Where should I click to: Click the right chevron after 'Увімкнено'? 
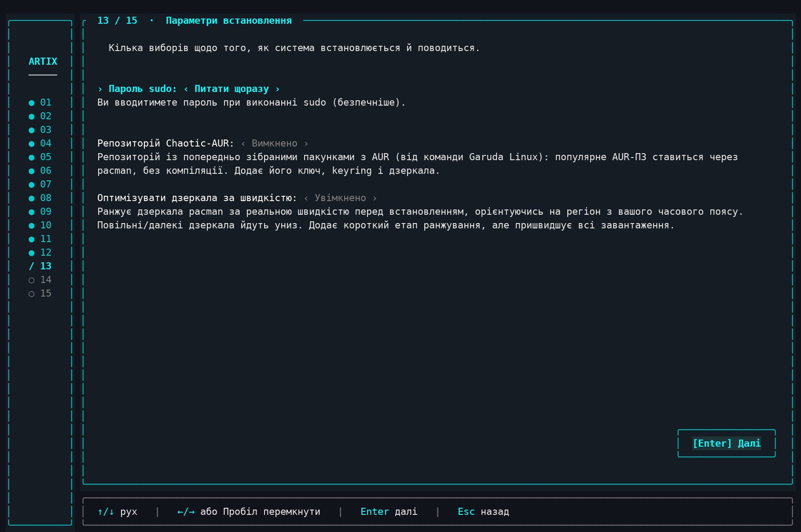point(375,198)
